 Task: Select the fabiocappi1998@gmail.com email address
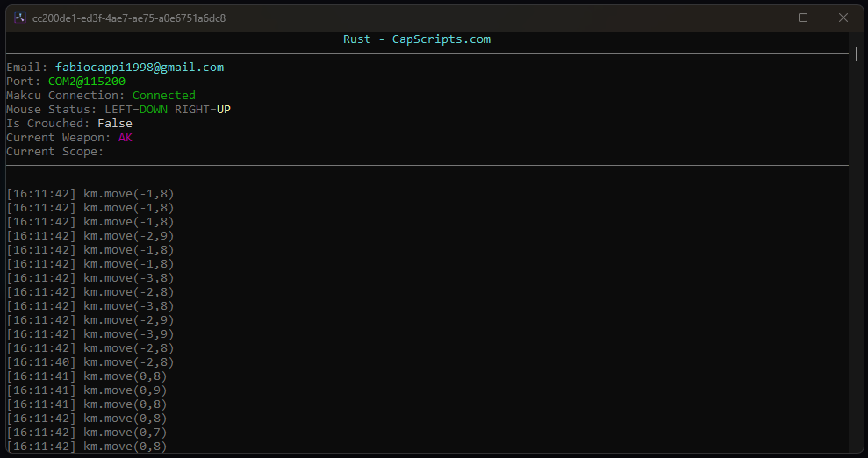click(x=140, y=68)
